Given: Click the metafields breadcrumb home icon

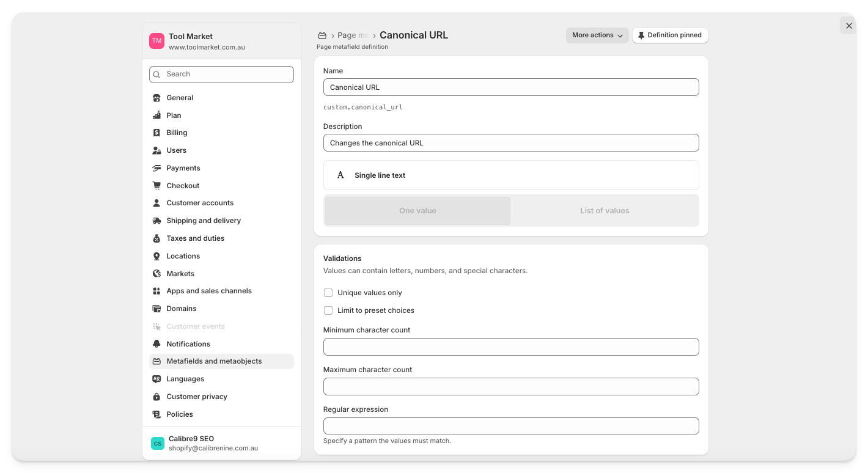Looking at the screenshot, I should [322, 35].
